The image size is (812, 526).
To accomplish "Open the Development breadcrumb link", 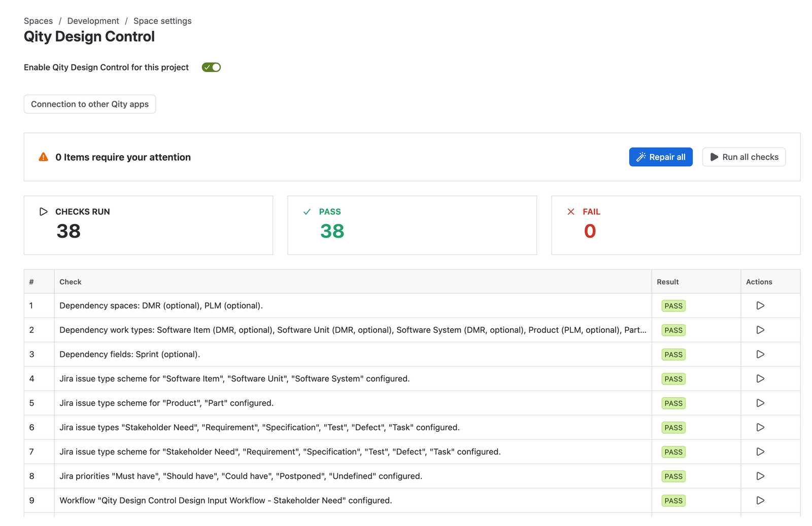I will [93, 21].
